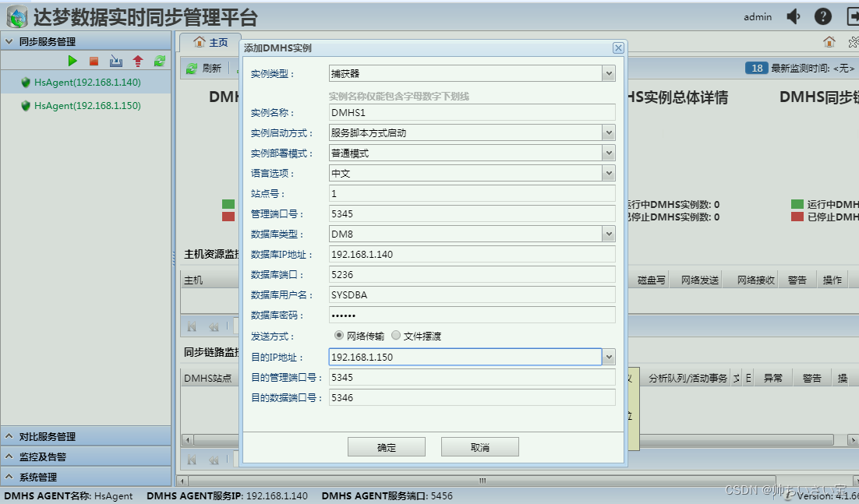Collapse the 同步服务管理 panel
The height and width of the screenshot is (504, 859).
click(x=9, y=41)
